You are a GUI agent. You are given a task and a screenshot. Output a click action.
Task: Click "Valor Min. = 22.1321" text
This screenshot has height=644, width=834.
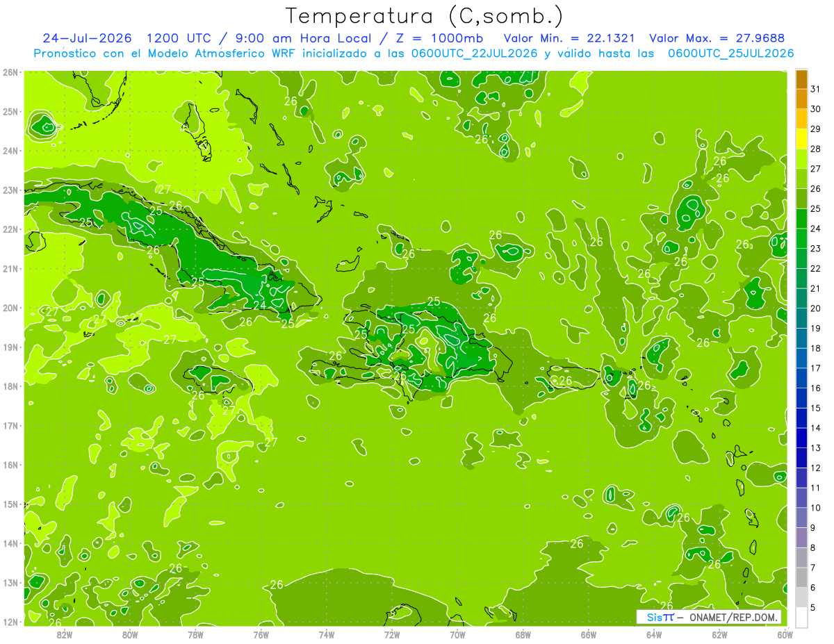tap(570, 38)
